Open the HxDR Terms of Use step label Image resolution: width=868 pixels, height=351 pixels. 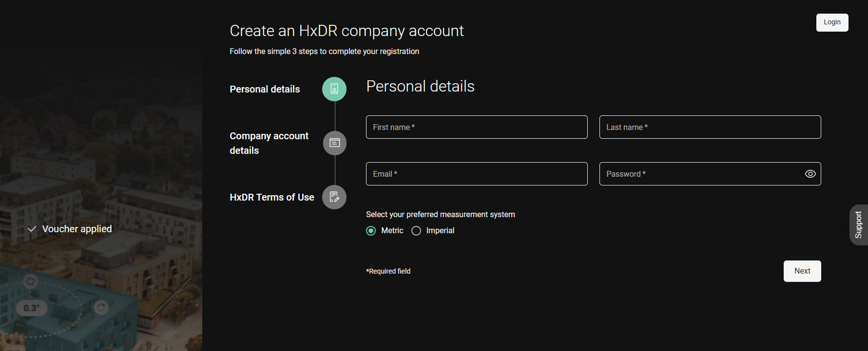272,197
